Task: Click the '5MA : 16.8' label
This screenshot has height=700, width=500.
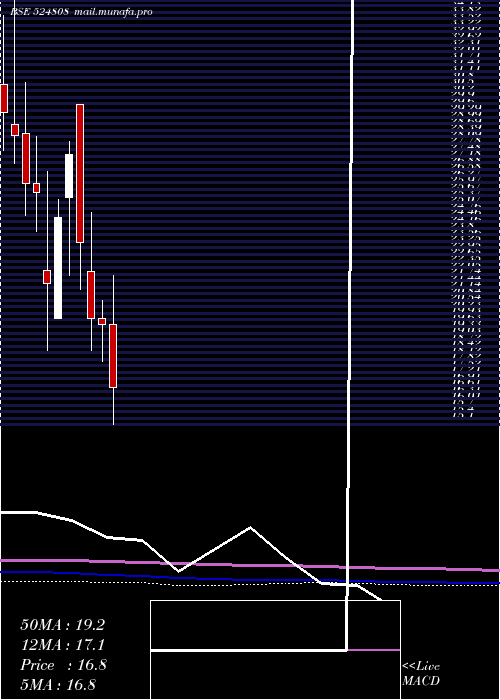Action: 58,685
